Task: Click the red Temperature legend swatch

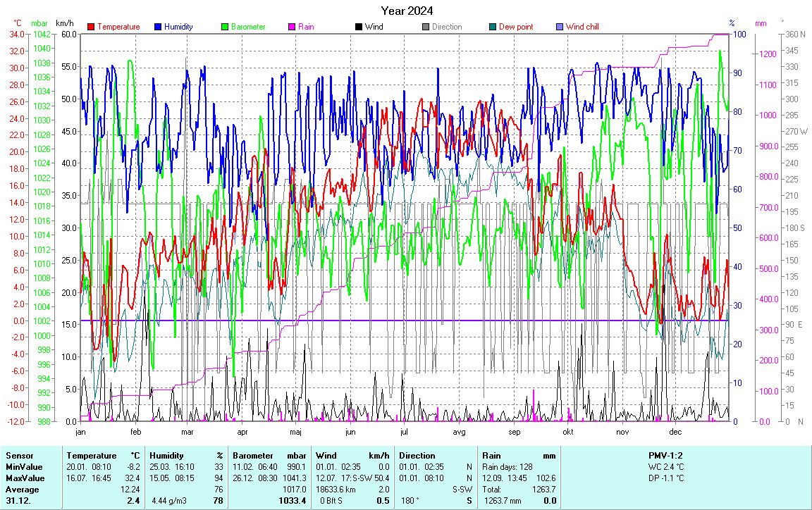Action: point(91,27)
